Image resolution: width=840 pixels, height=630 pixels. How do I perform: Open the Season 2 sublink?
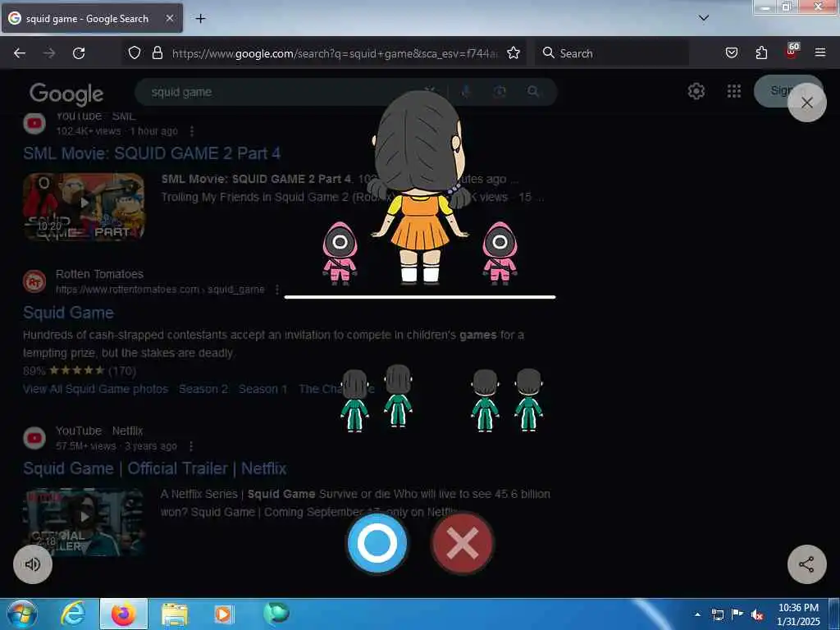pyautogui.click(x=203, y=389)
